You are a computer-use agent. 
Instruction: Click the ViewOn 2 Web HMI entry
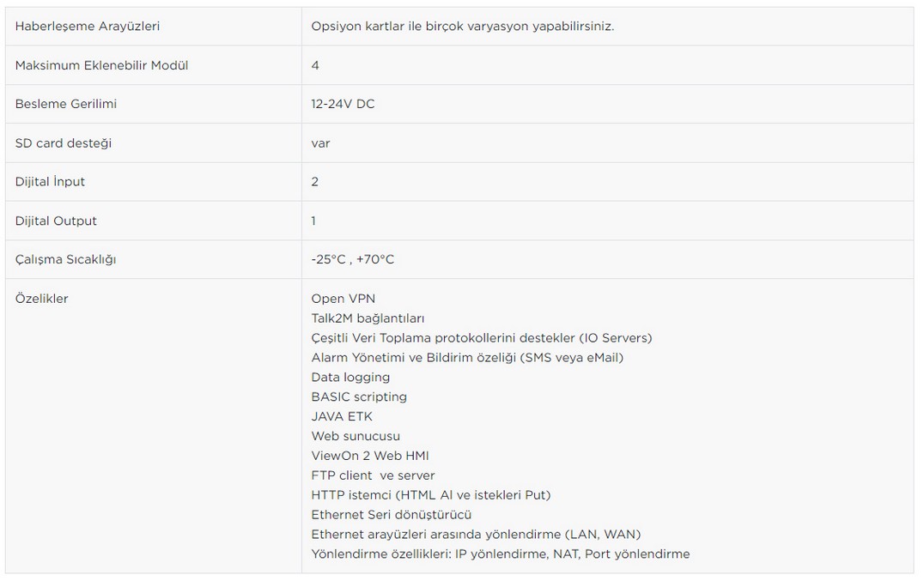[x=370, y=456]
